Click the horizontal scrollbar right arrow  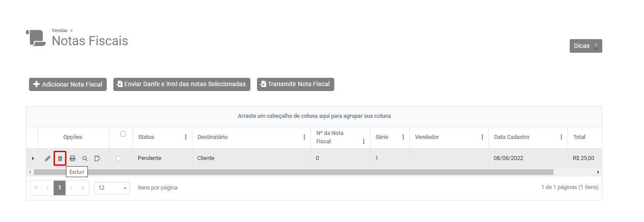tap(598, 172)
